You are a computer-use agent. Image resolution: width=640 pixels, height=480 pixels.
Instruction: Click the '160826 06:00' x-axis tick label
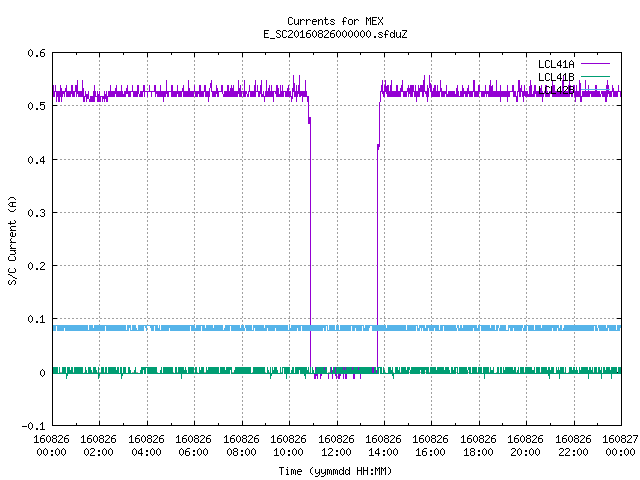[193, 446]
